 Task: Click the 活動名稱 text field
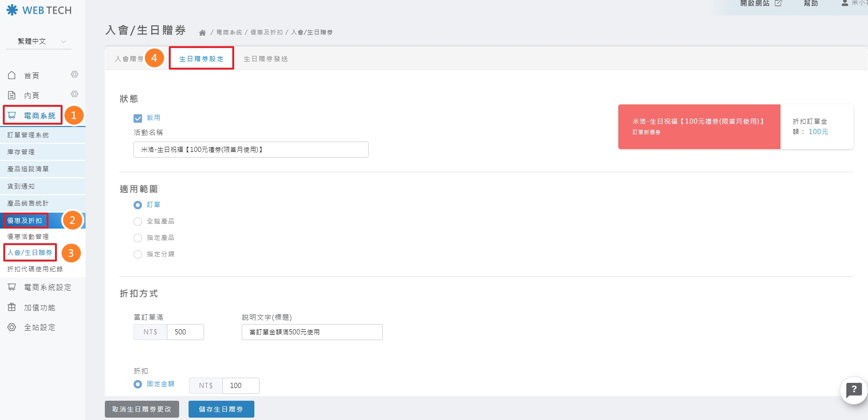click(x=251, y=150)
